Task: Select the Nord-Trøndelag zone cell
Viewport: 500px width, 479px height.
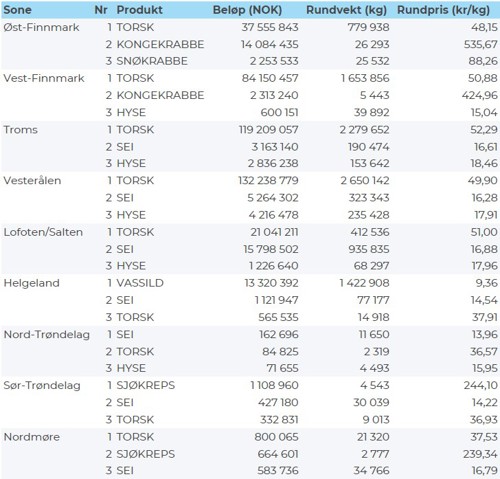Action: pyautogui.click(x=47, y=335)
